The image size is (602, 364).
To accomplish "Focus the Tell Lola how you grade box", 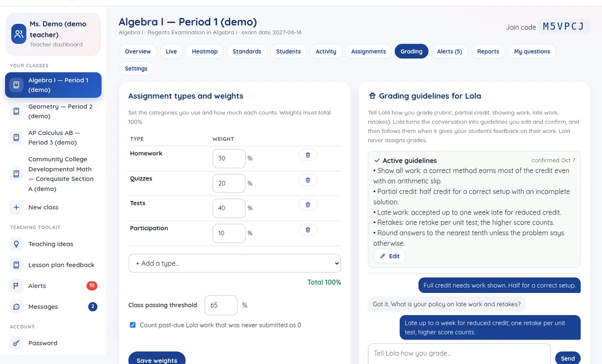I will [x=459, y=353].
